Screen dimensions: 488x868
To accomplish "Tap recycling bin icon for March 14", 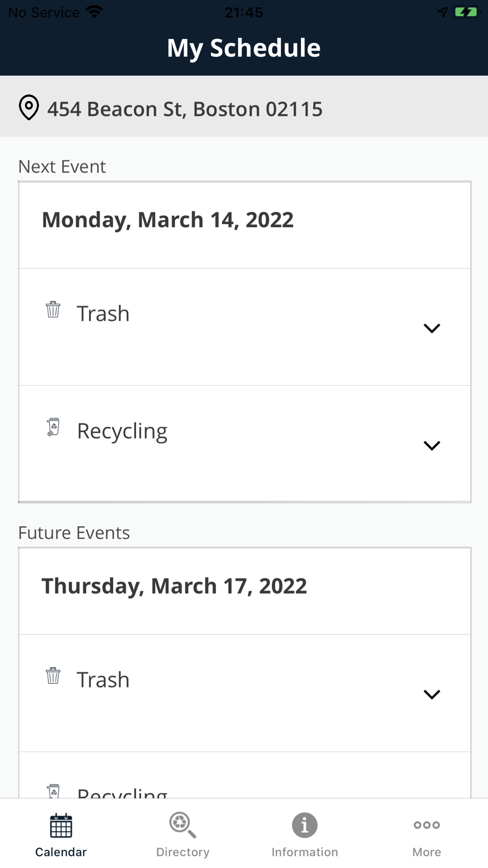I will (53, 427).
